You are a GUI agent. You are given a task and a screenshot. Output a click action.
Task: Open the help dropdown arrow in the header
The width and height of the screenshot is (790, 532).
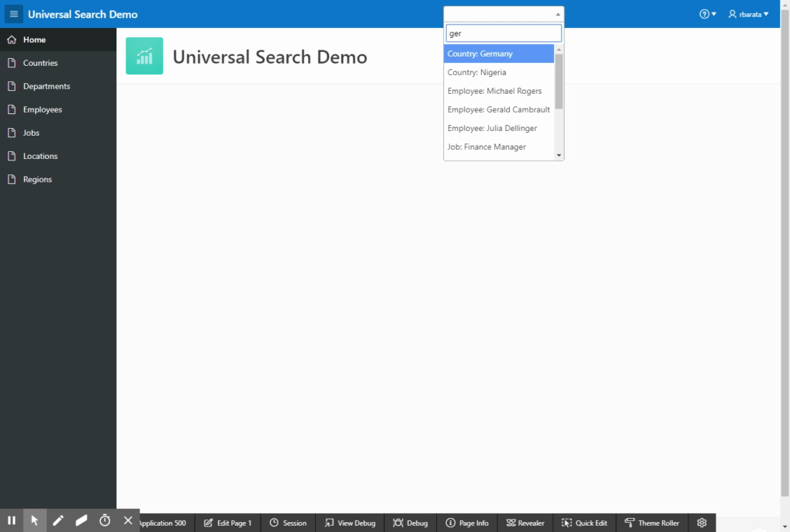[x=713, y=13]
